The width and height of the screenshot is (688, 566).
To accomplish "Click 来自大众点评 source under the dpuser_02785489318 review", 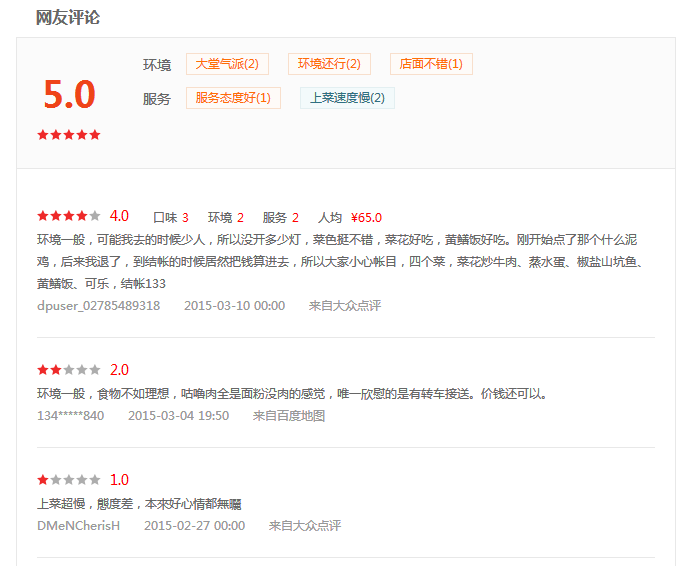I will (345, 305).
